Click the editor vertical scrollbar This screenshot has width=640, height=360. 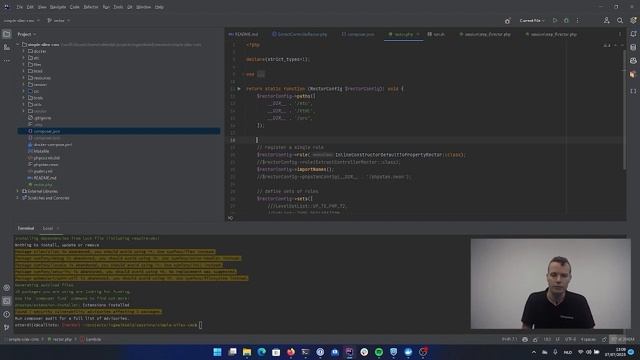point(624,110)
